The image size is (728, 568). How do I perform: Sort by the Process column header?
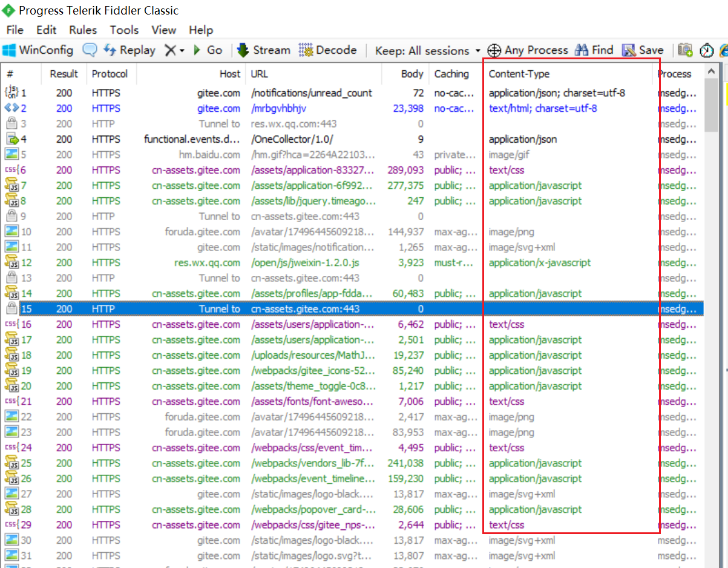coord(678,74)
